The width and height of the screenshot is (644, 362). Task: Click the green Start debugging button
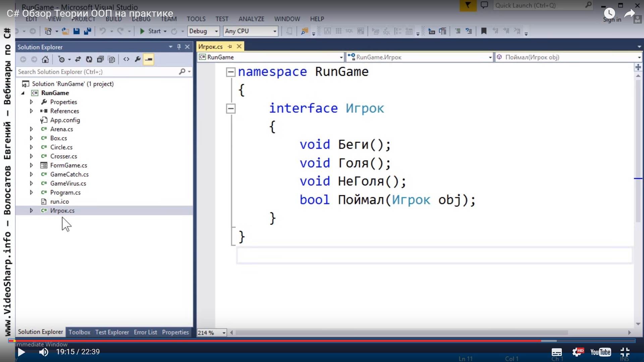[x=142, y=31]
